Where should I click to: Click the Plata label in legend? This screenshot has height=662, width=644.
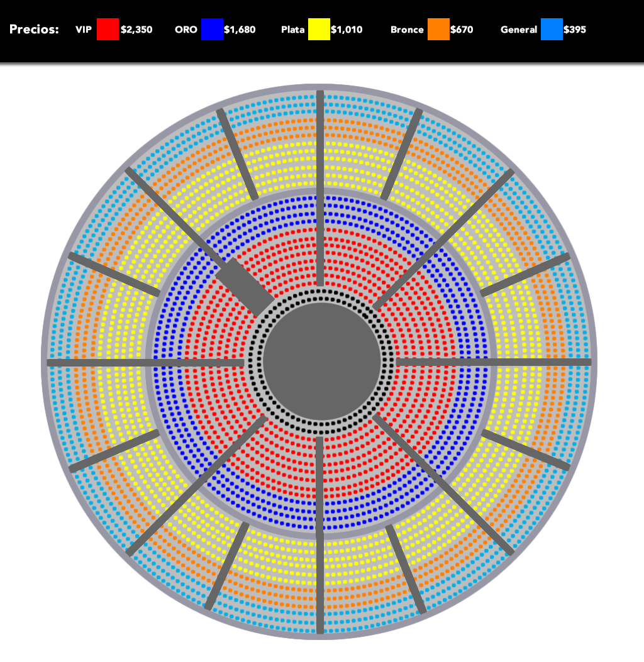293,30
